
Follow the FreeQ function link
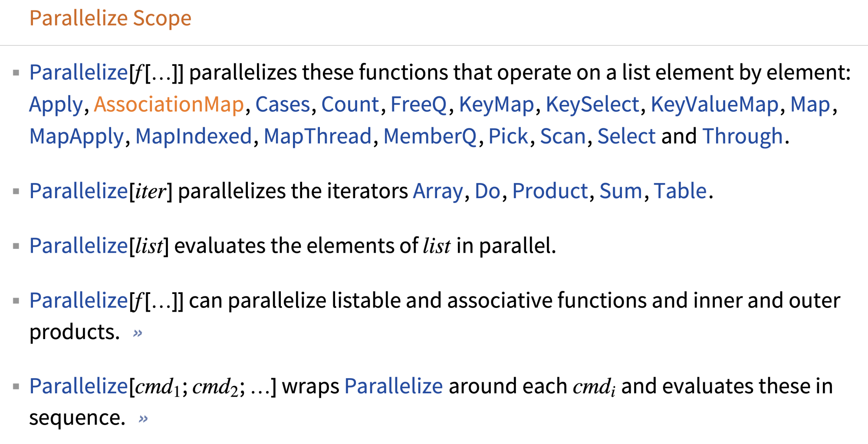click(x=418, y=105)
